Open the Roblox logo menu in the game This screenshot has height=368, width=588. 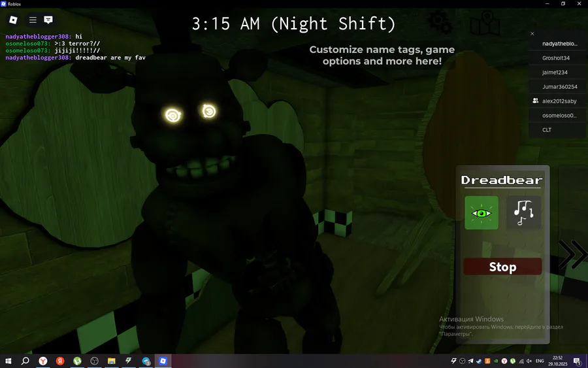[x=13, y=20]
